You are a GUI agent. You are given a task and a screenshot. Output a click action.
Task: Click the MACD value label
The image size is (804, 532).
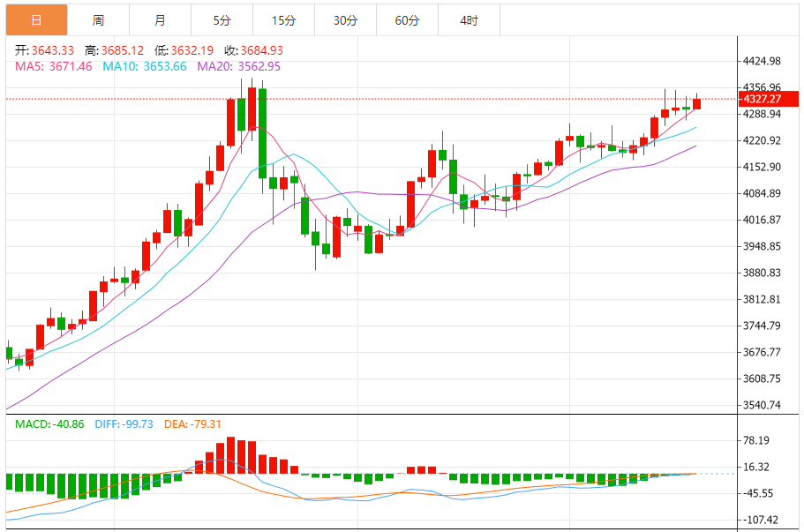coord(49,424)
